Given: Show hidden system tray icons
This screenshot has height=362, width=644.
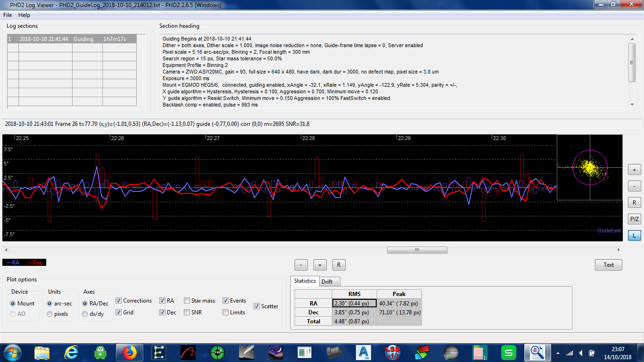Looking at the screenshot, I should coord(559,353).
